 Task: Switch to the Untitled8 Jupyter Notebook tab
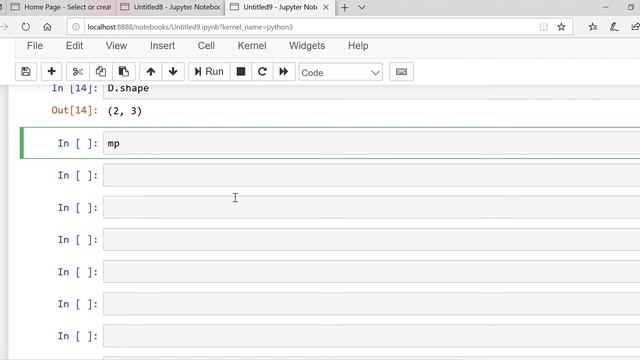pos(171,7)
